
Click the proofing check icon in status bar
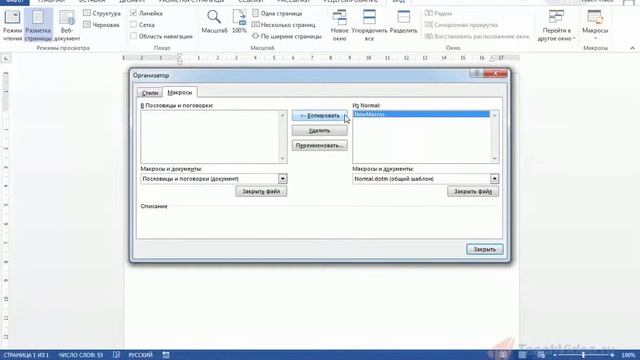click(116, 355)
